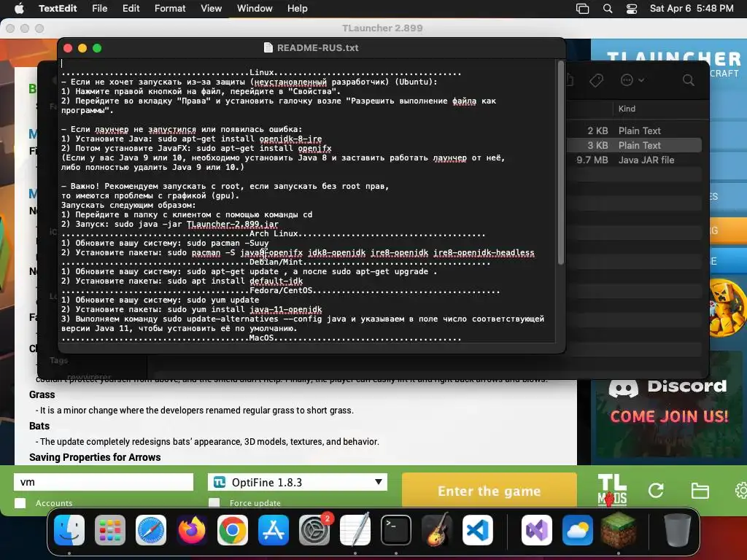747x560 pixels.
Task: Open the Window menu
Action: pos(255,8)
